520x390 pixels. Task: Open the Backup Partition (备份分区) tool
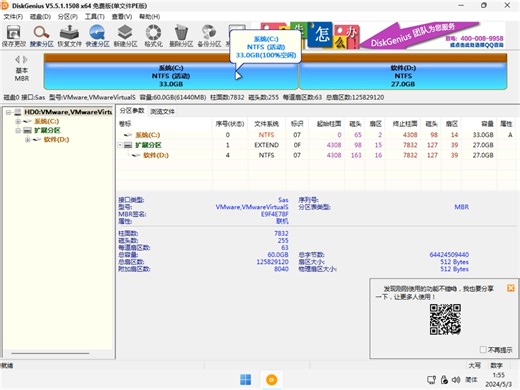[209, 36]
